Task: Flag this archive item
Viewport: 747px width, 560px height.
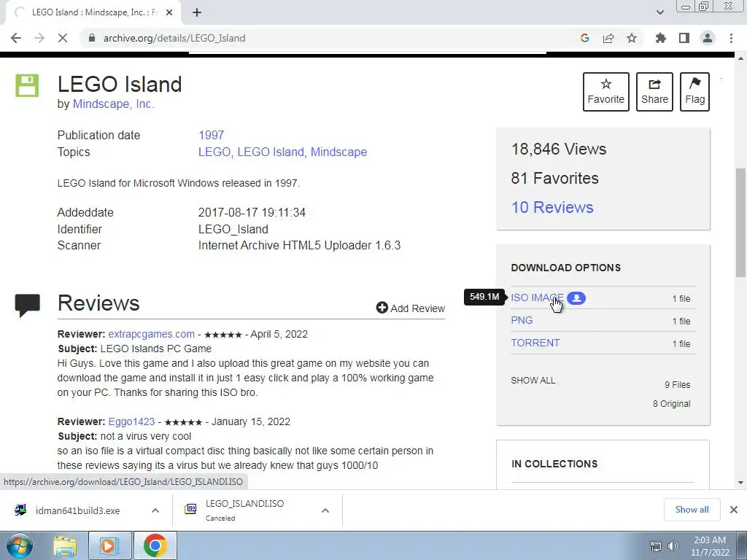Action: (694, 92)
